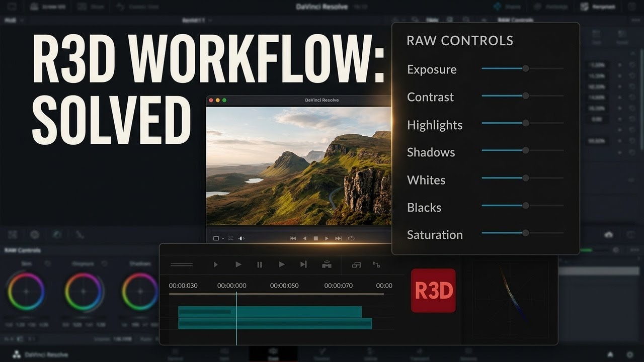
Task: Adjust the Exposure slider in RAW Controls
Action: [x=522, y=68]
